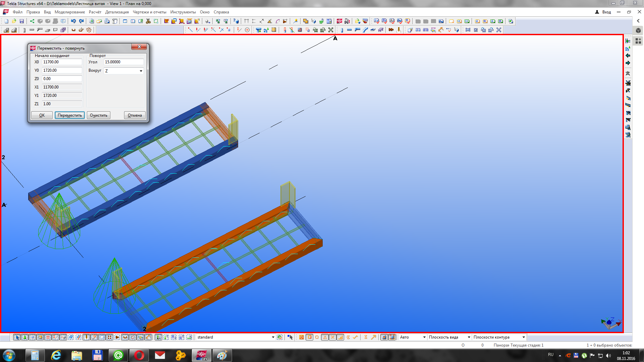The height and width of the screenshot is (362, 644).
Task: Click the Redo arrow icon
Action: pos(81,21)
